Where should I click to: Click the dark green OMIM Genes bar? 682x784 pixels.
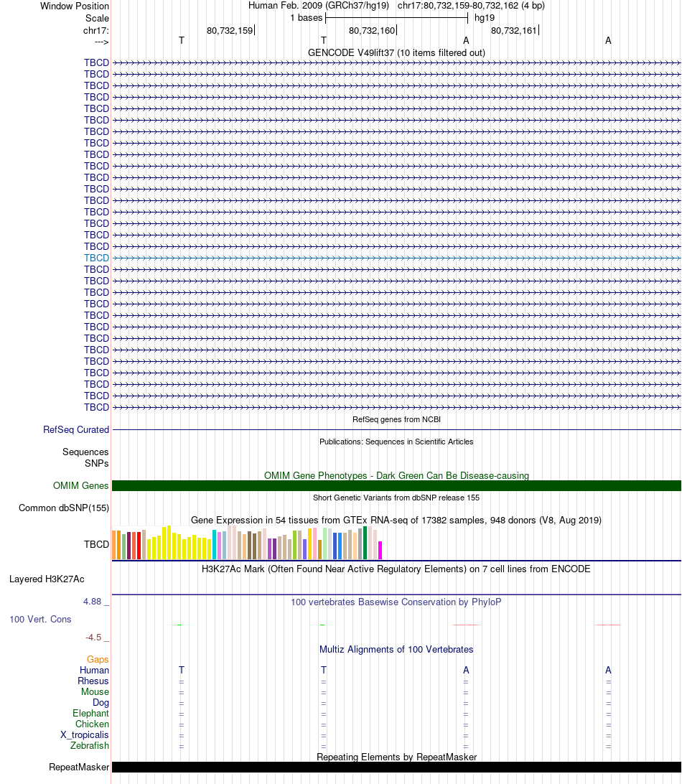pos(396,485)
